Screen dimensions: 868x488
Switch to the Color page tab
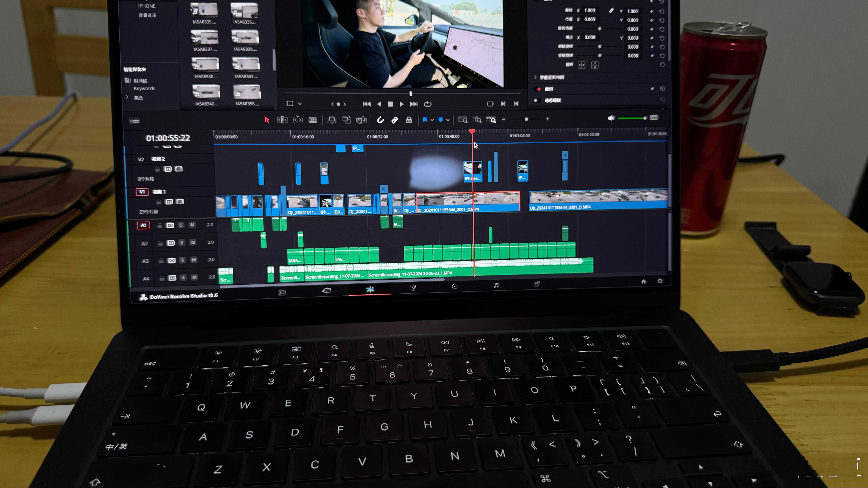(454, 286)
